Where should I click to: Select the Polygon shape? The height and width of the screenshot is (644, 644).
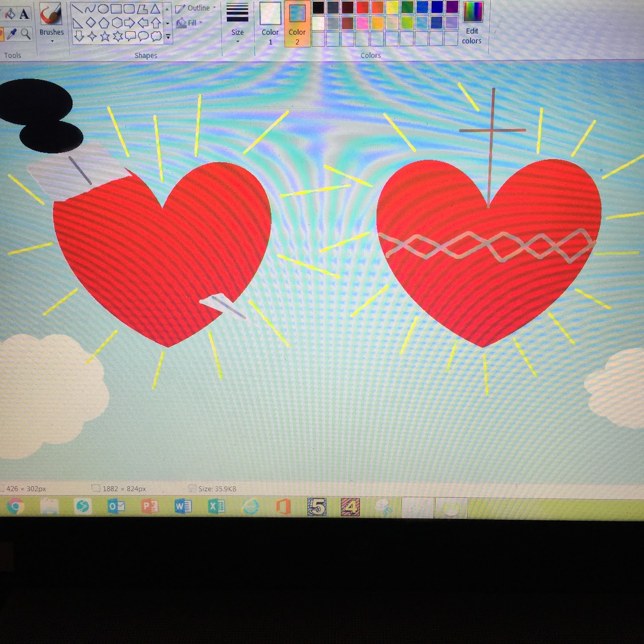point(142,9)
